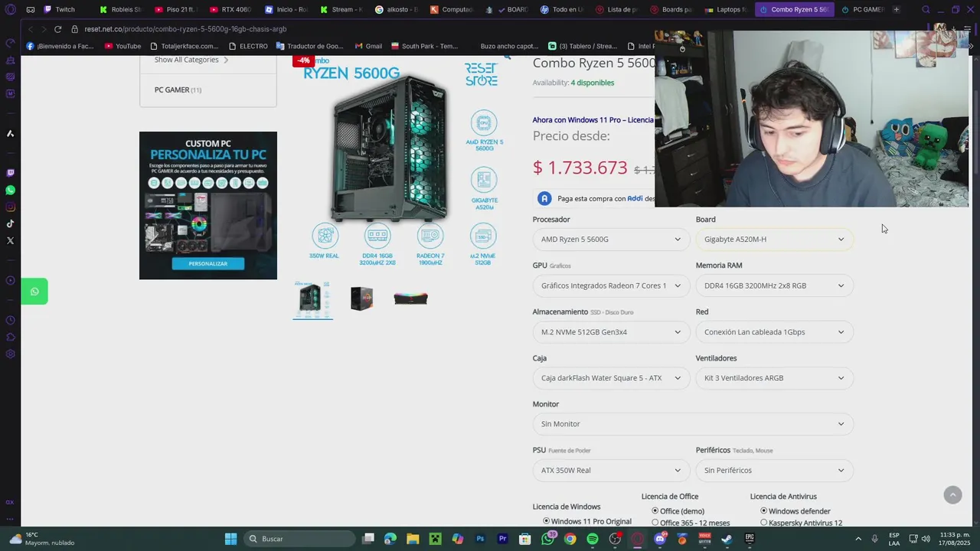The image size is (980, 551).
Task: Reload the page with the refresh icon
Action: [x=57, y=29]
